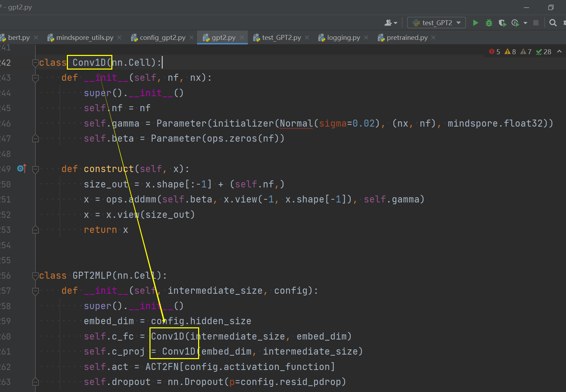The height and width of the screenshot is (392, 566).
Task: Run the test_GPT2 configuration
Action: 475,23
